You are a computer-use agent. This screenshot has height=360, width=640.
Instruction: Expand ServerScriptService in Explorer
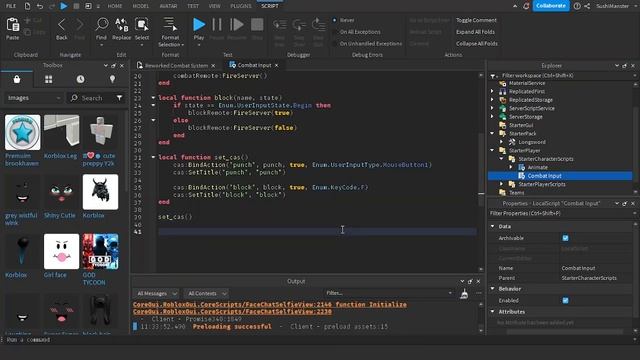492,108
